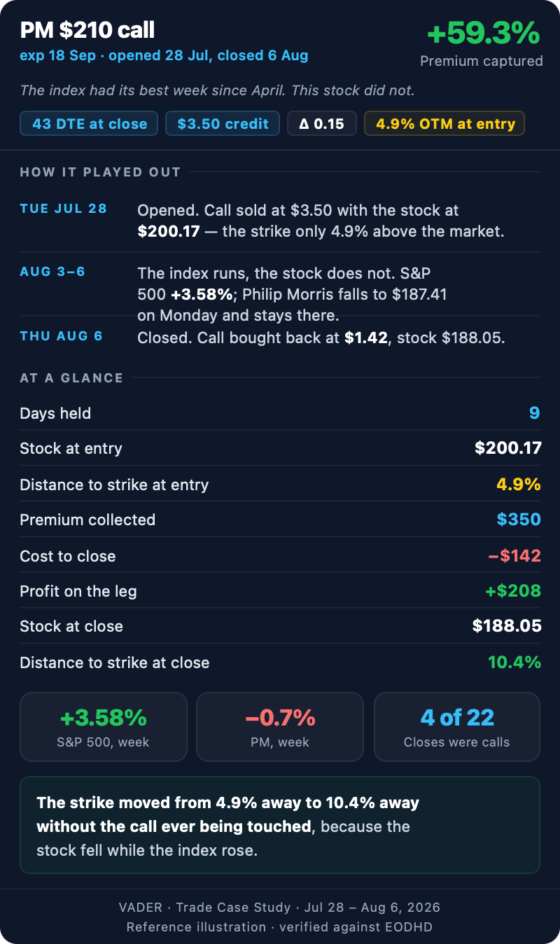
Task: Click the 43 DTE at close badge
Action: click(x=89, y=124)
